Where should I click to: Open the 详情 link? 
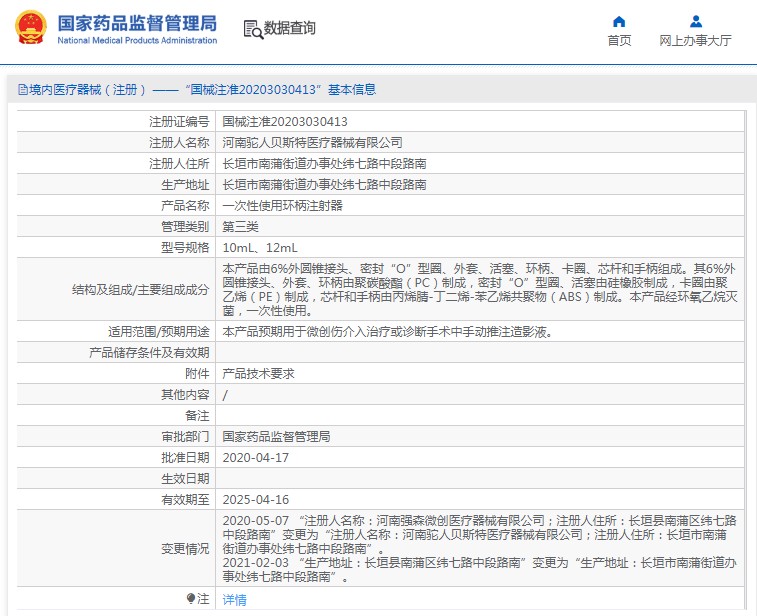click(234, 599)
